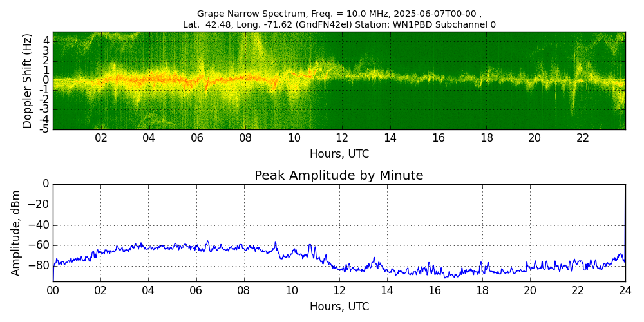644x322 pixels.
Task: Click the 'Amplitude, dBm' axis label
Action: (17, 232)
